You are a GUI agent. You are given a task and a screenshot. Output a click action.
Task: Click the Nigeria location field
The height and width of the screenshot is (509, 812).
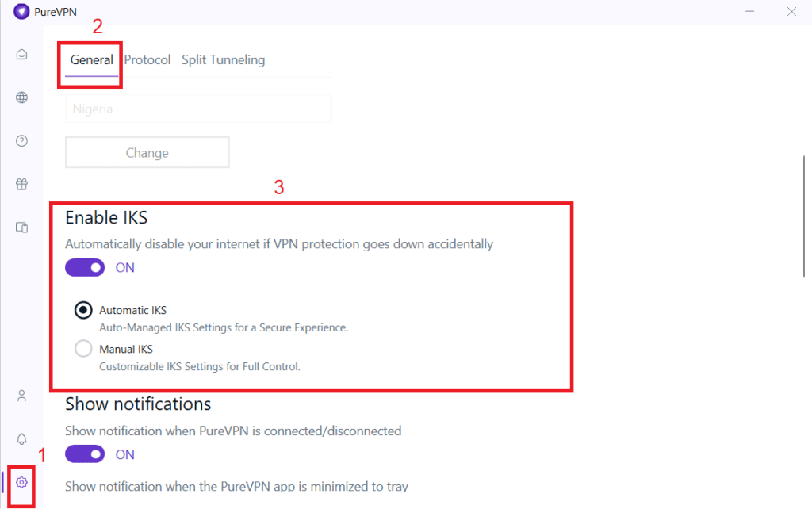point(198,109)
